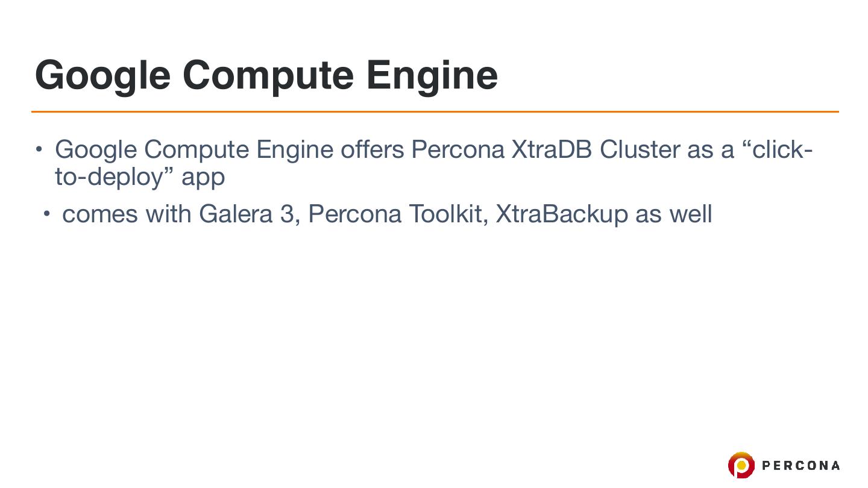868x488 pixels.
Task: Click the orange divider line under the title
Action: point(434,111)
